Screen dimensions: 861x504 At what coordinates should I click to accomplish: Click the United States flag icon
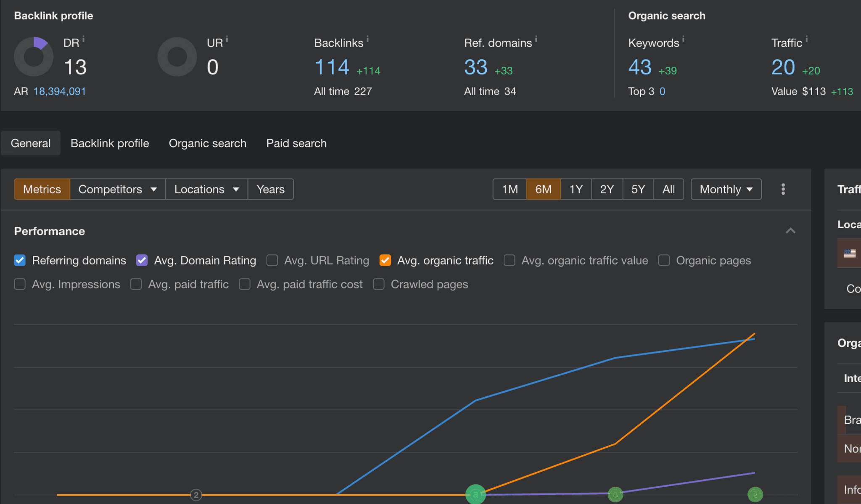850,253
